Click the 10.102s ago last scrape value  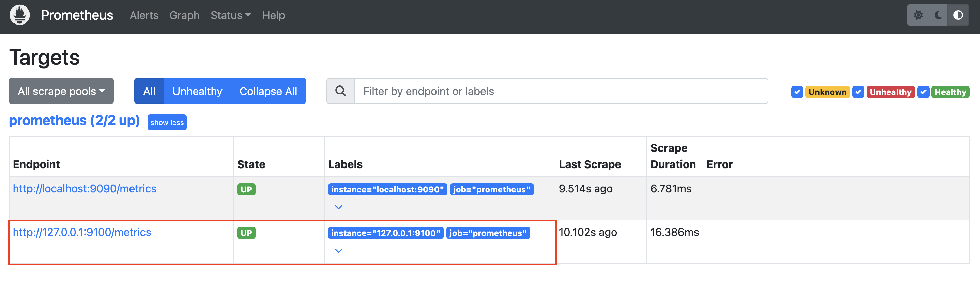588,232
